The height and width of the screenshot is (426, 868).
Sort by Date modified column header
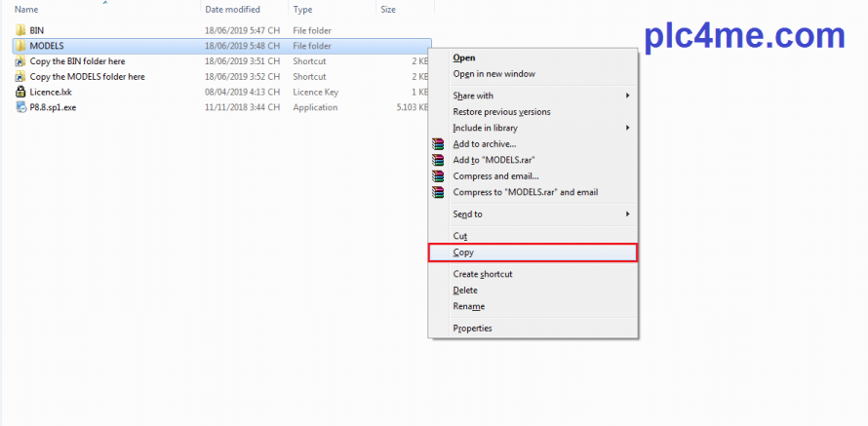coord(230,9)
